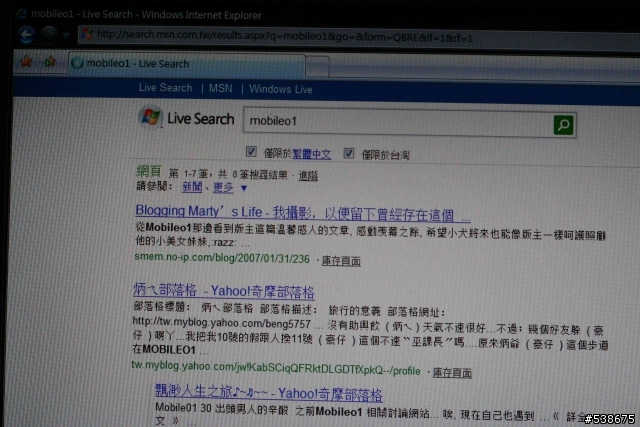Screen dimensions: 640x427
Task: Open the recent pages dropdown arrow
Action: [x=66, y=36]
